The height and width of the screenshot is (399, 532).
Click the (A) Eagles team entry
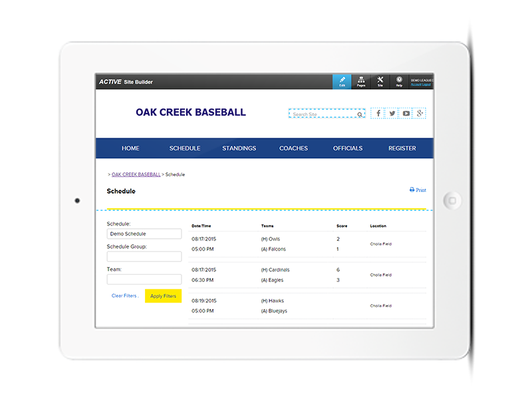(272, 280)
